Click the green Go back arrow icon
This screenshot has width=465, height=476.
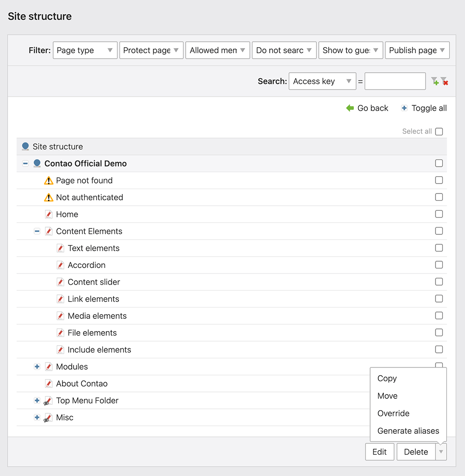coord(350,108)
